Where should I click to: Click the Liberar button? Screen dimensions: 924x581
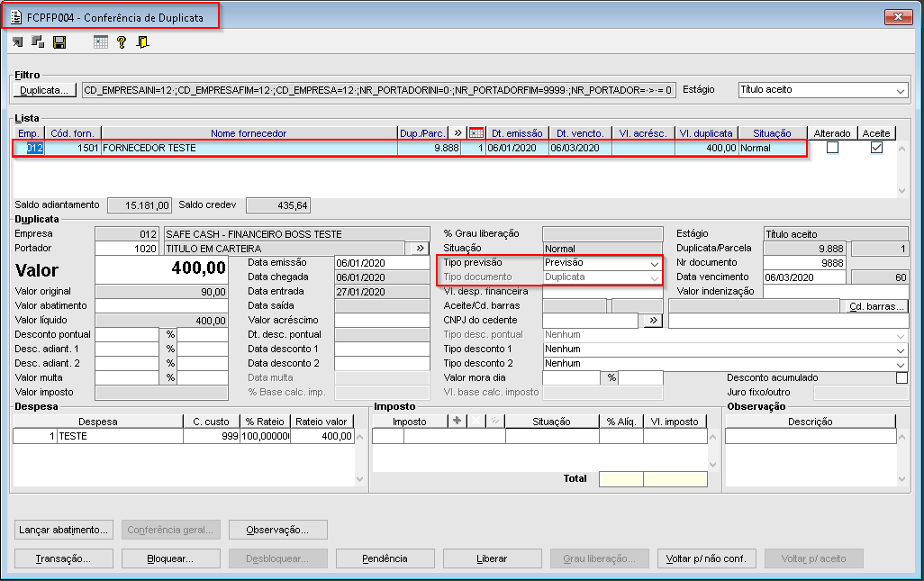click(492, 558)
